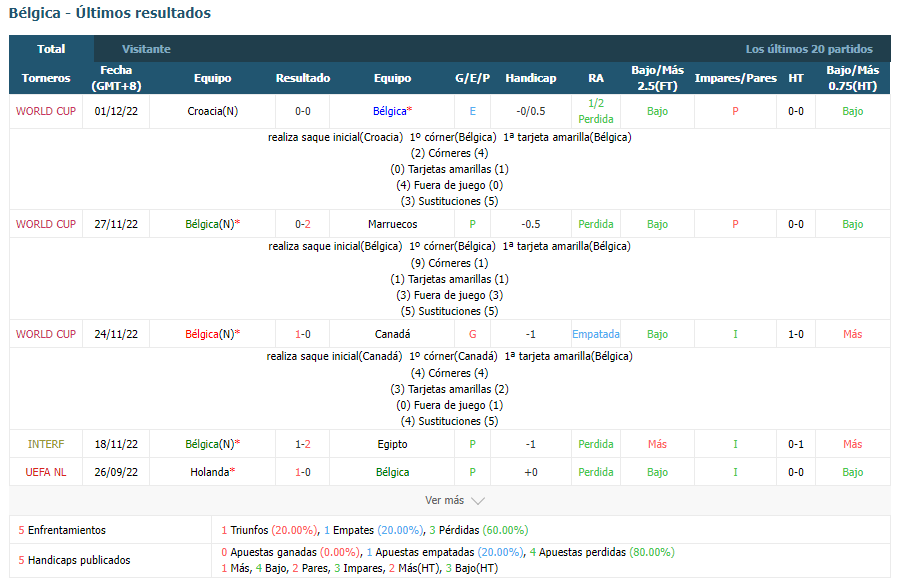Screen dimensions: 900x586
Task: Click E in the G/E/P column
Action: click(x=472, y=111)
